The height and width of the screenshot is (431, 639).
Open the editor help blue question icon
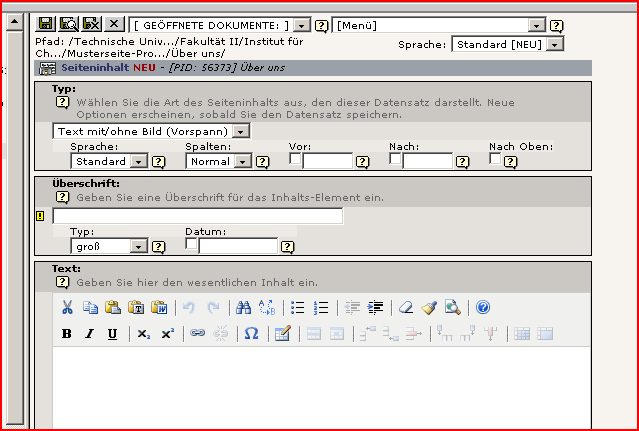(483, 308)
